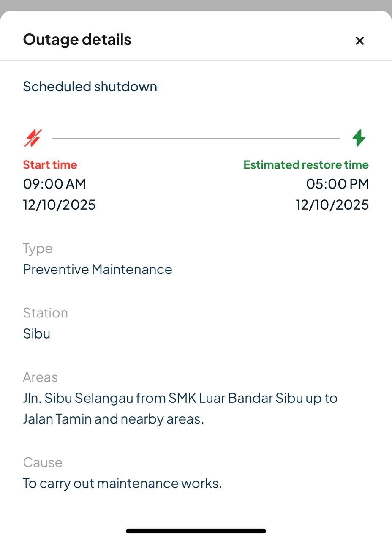
Task: Tap the restore date under 05:00 PM
Action: coord(332,205)
